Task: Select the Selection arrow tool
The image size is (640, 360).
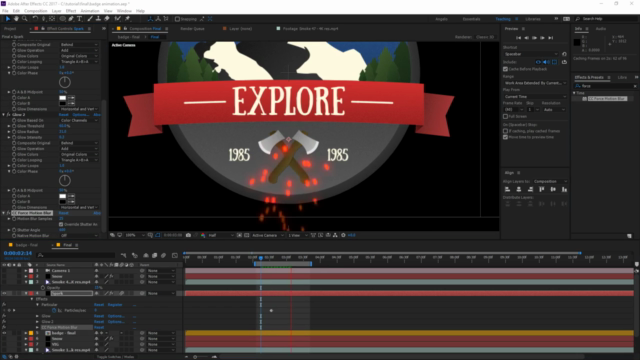Action: click(x=8, y=19)
